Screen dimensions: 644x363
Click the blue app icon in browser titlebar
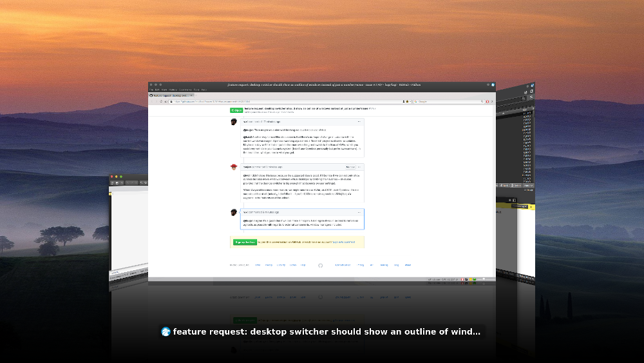(x=493, y=84)
